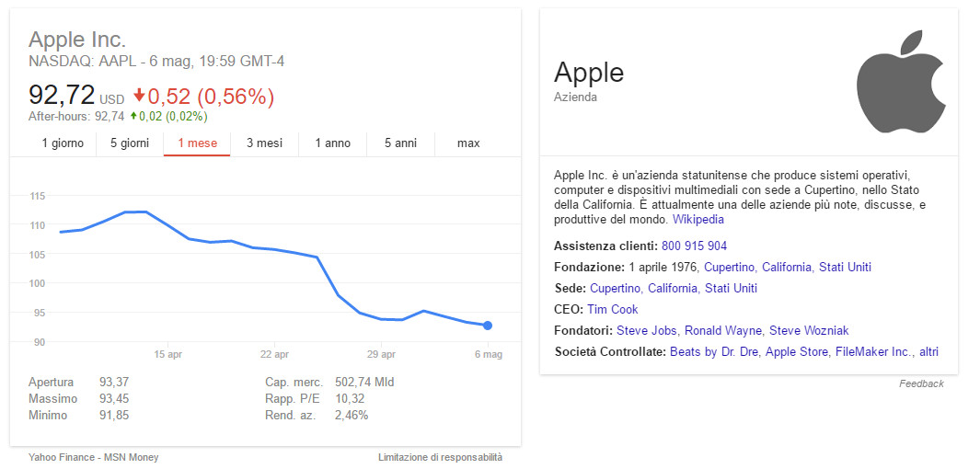Click the blue end-point dot on the chart
The width and height of the screenshot is (980, 469).
click(488, 325)
